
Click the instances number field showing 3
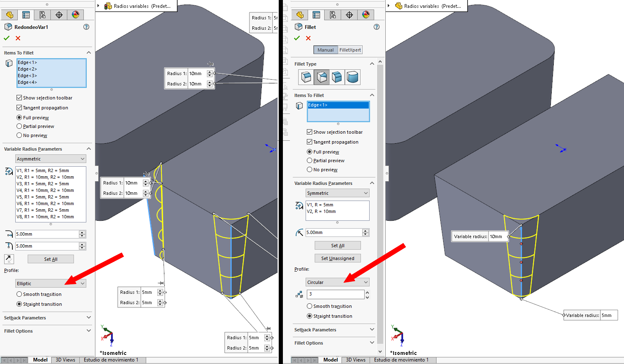(x=335, y=294)
